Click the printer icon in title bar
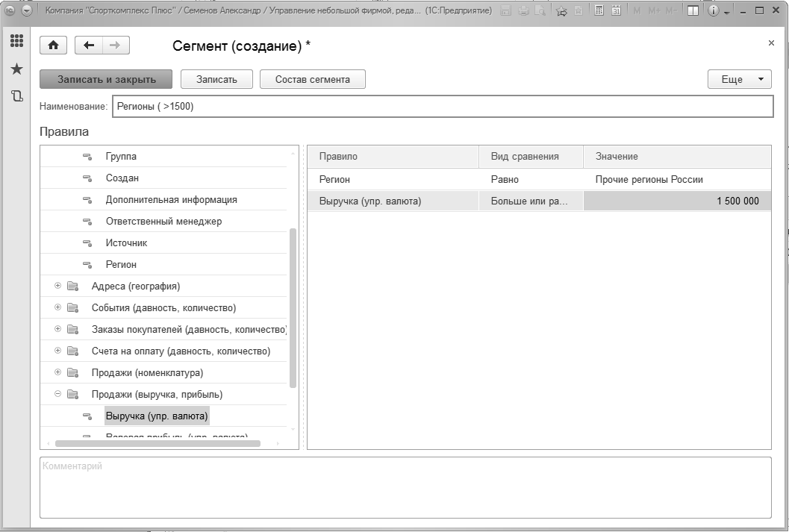Image resolution: width=789 pixels, height=532 pixels. click(x=523, y=10)
